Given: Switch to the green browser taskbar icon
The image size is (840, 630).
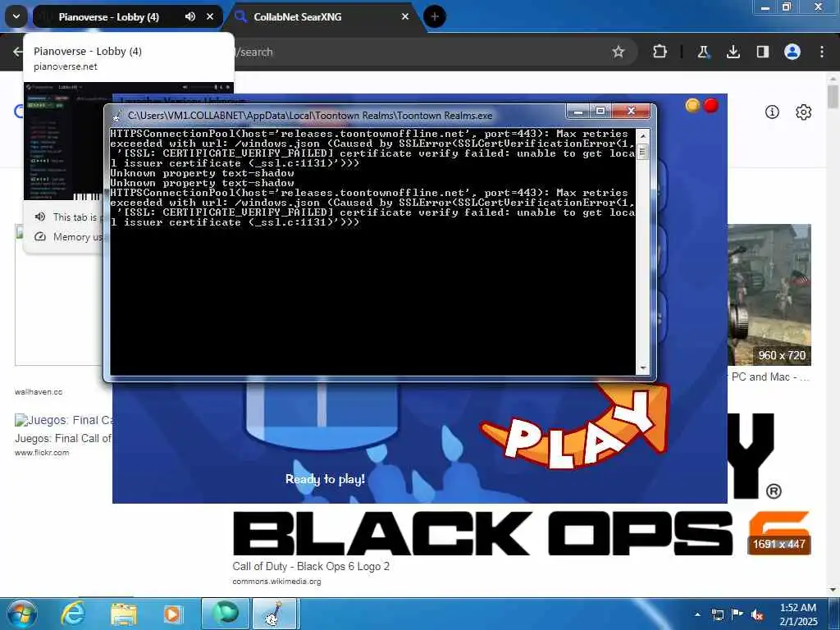Looking at the screenshot, I should click(226, 614).
